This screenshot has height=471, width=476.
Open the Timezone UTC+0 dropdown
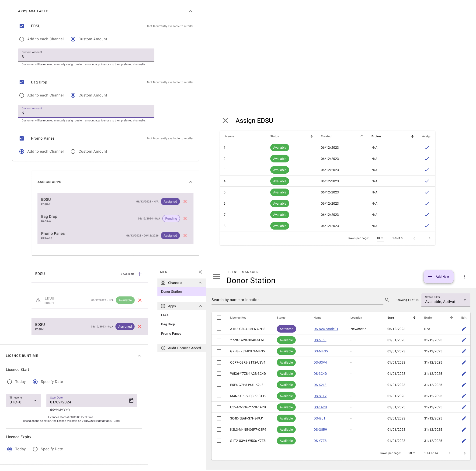(23, 400)
